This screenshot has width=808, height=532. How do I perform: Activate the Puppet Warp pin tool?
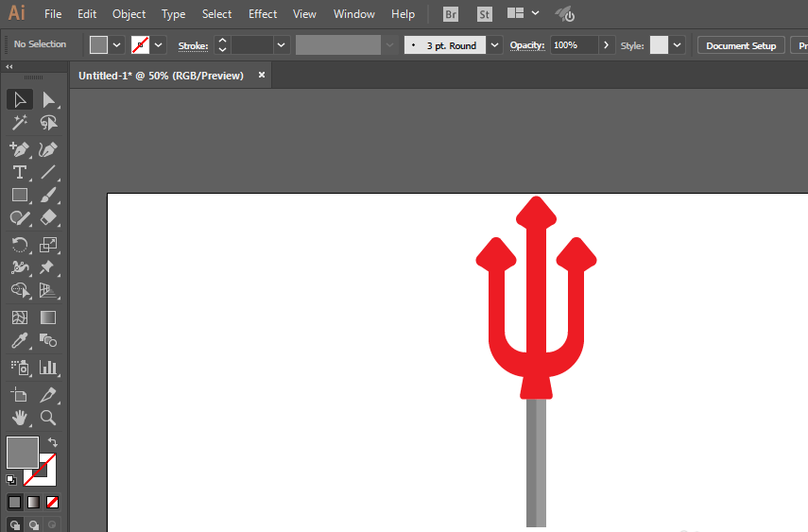48,267
